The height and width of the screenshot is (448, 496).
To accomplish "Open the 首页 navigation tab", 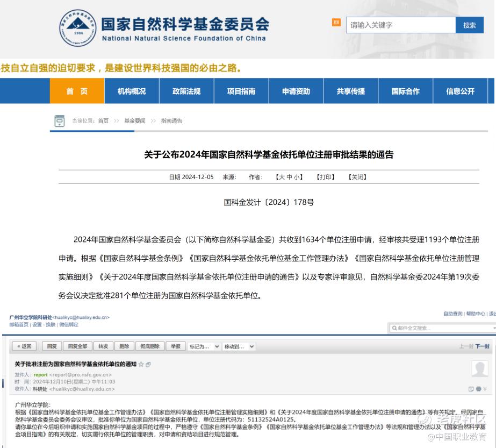I will point(77,91).
